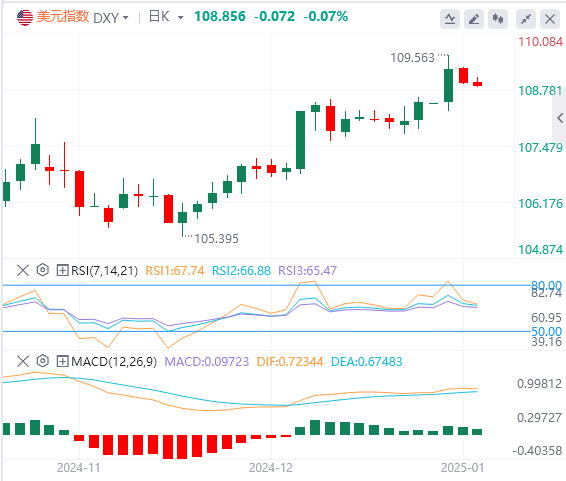Remove the RSI indicator panel
The height and width of the screenshot is (481, 566).
(x=23, y=270)
